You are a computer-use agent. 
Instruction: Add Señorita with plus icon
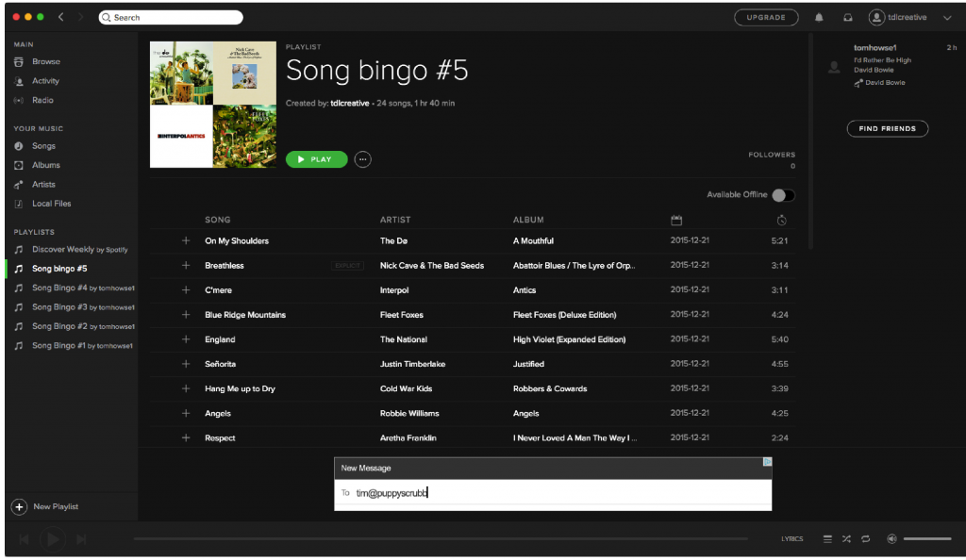click(186, 364)
